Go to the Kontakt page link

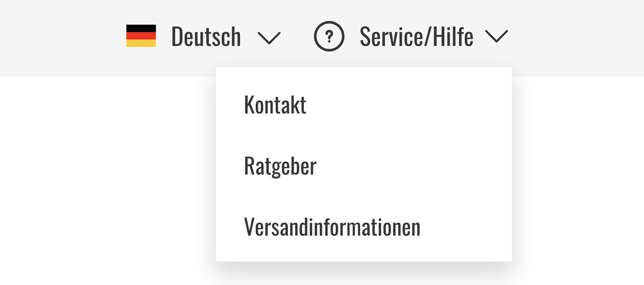[275, 105]
